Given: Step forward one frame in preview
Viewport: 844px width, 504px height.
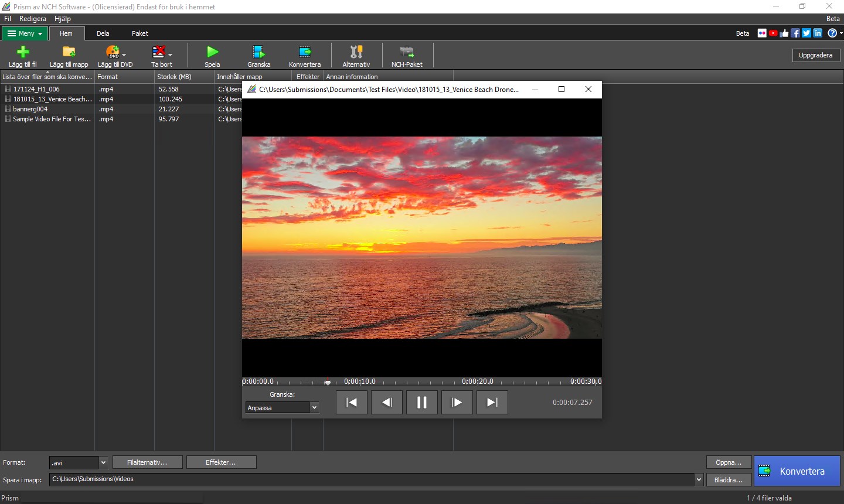Looking at the screenshot, I should [x=457, y=403].
